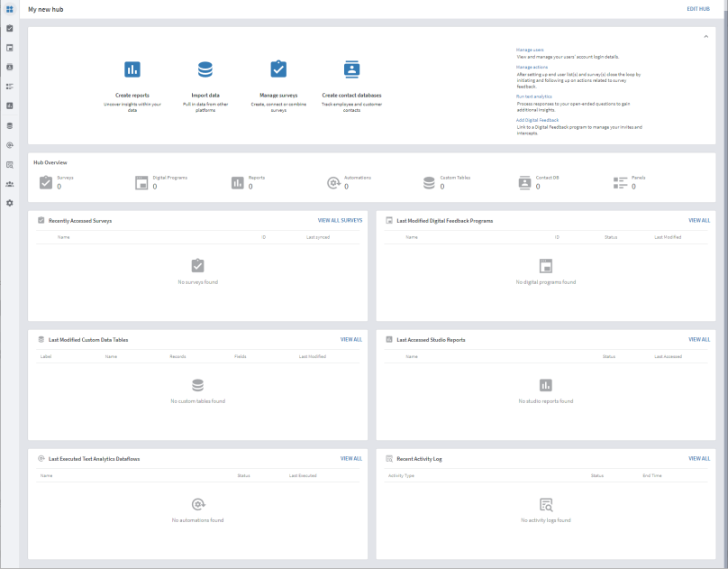
Task: Click the Last Executed column header
Action: point(303,475)
